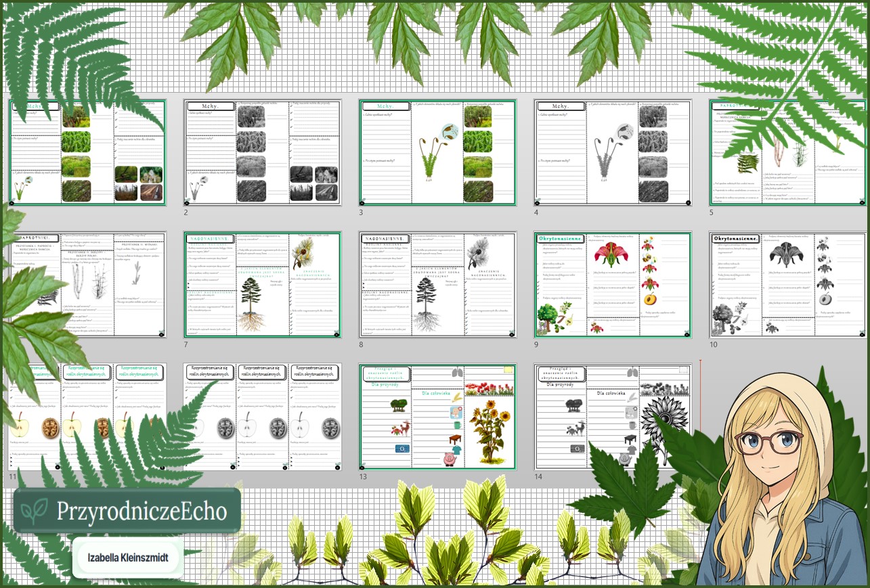Select slide 8, the grayscale Nagonasienne worksheet
Viewport: 870px width, 588px height.
[x=437, y=284]
